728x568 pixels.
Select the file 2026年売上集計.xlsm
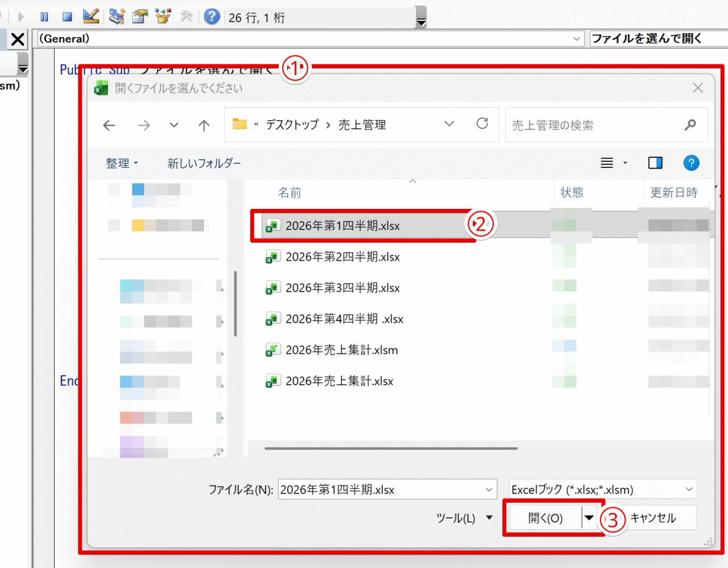point(341,350)
